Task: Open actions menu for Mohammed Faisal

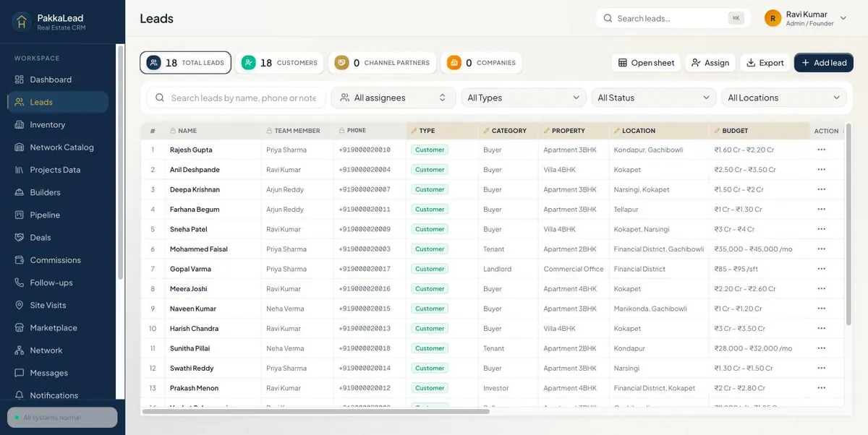Action: [x=821, y=249]
